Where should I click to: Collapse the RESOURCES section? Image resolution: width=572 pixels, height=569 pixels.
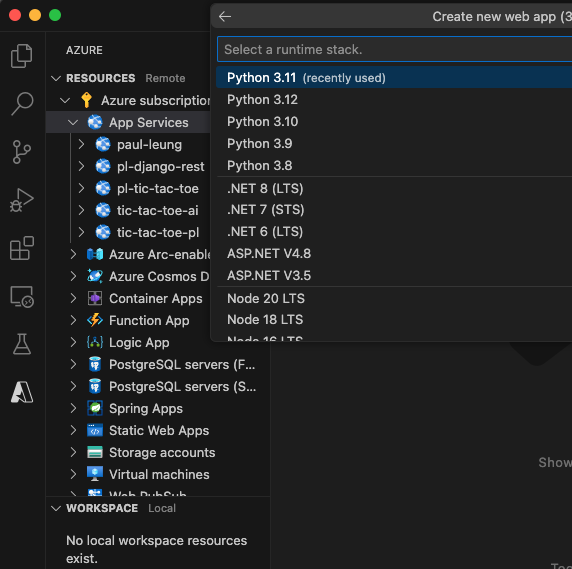pyautogui.click(x=56, y=78)
